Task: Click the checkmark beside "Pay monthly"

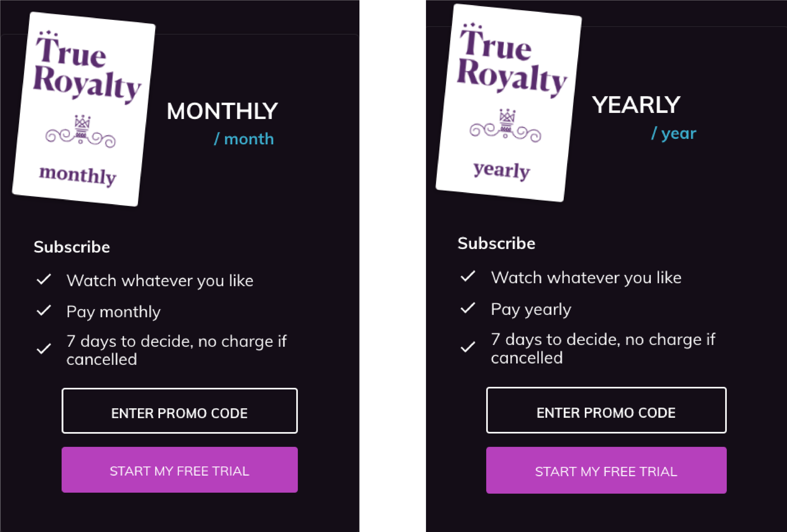Action: (44, 311)
